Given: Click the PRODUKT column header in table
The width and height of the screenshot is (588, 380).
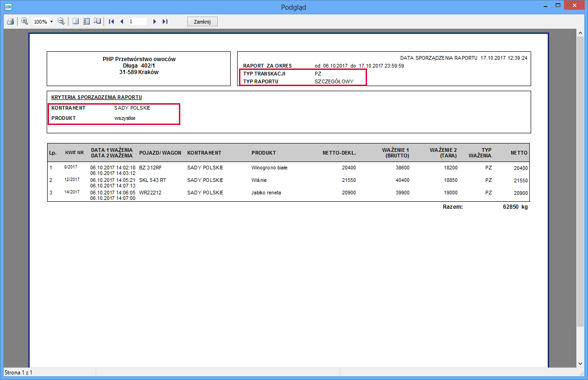Looking at the screenshot, I should [x=263, y=153].
